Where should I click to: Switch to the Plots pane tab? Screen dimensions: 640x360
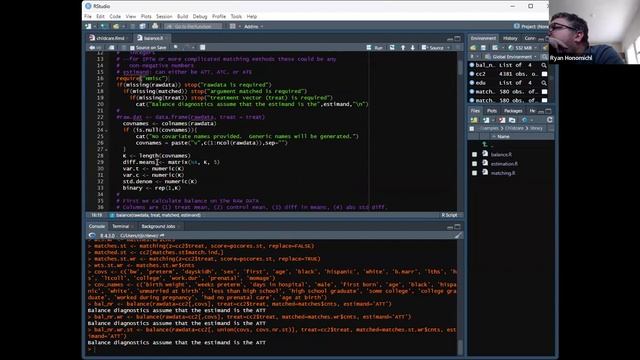[x=492, y=111]
